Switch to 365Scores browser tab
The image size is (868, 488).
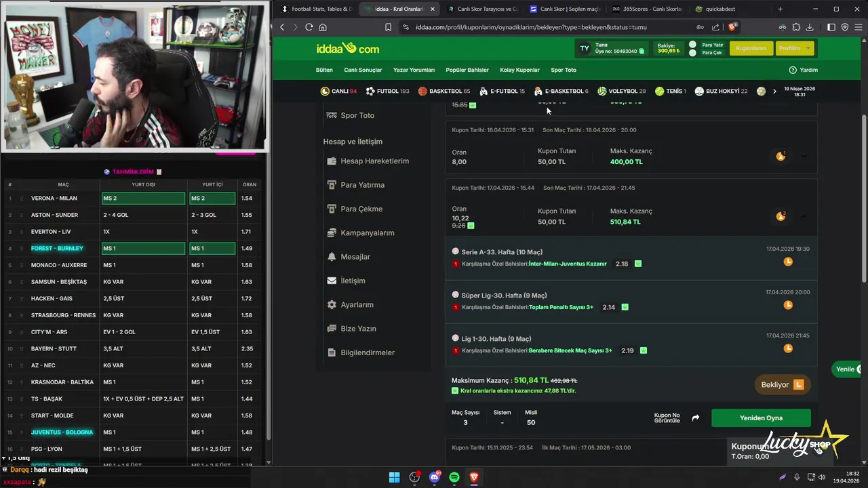pos(646,9)
